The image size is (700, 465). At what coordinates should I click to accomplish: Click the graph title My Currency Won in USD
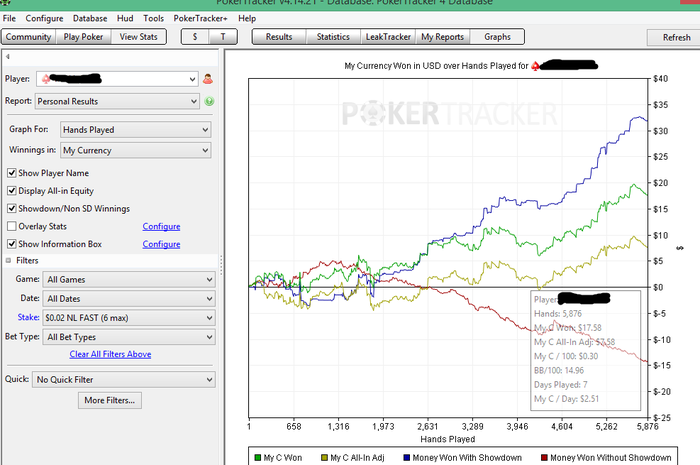coord(436,66)
